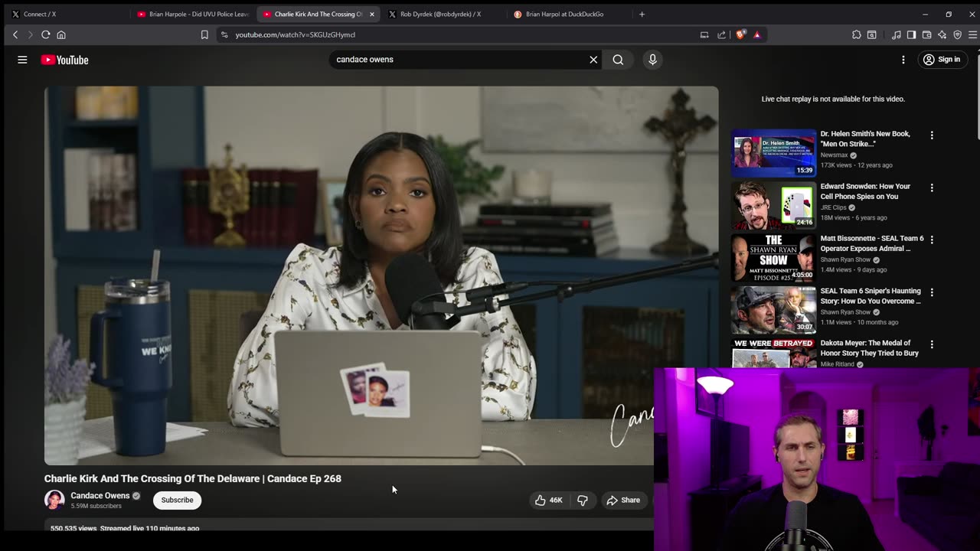Click the Share button

pyautogui.click(x=623, y=500)
